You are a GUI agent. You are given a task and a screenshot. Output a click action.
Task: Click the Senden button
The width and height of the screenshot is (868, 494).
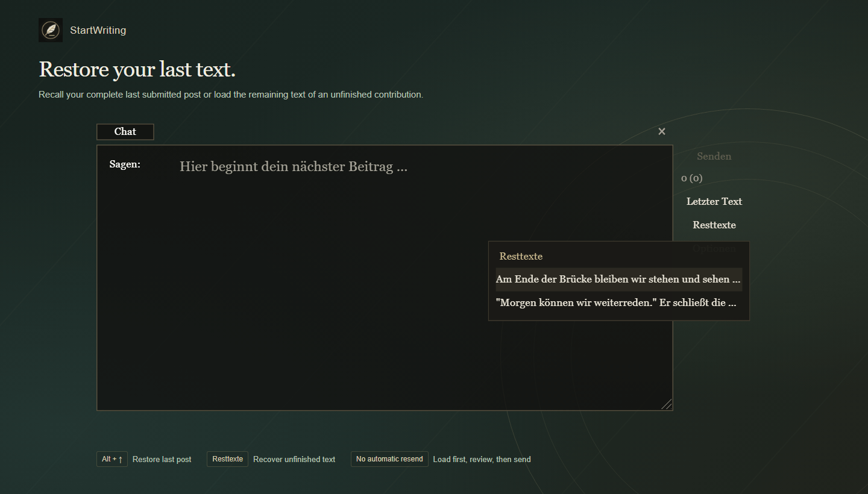pyautogui.click(x=714, y=156)
